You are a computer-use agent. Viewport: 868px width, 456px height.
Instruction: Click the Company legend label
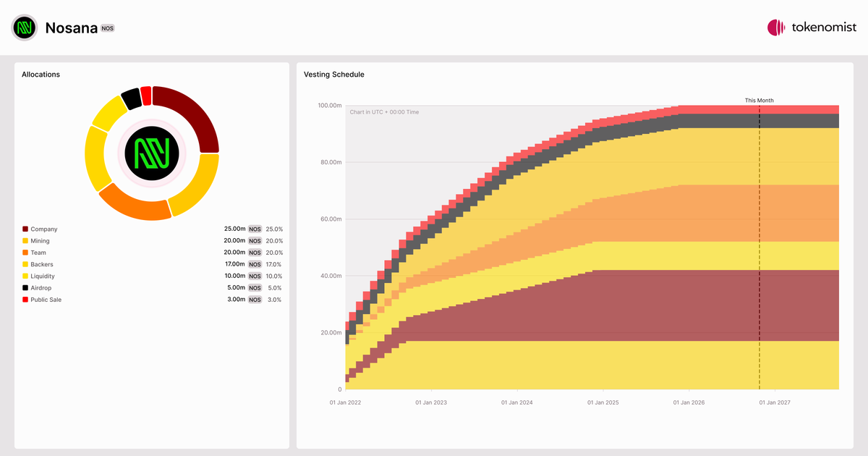(43, 229)
